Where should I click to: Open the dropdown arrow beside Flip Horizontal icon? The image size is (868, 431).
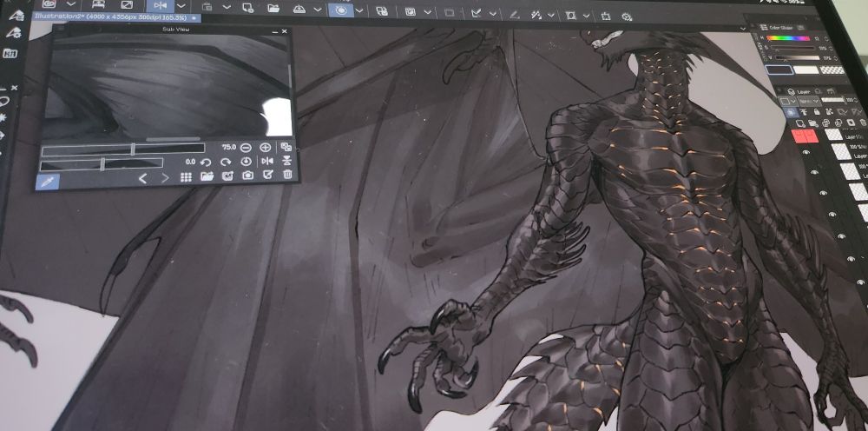(181, 6)
